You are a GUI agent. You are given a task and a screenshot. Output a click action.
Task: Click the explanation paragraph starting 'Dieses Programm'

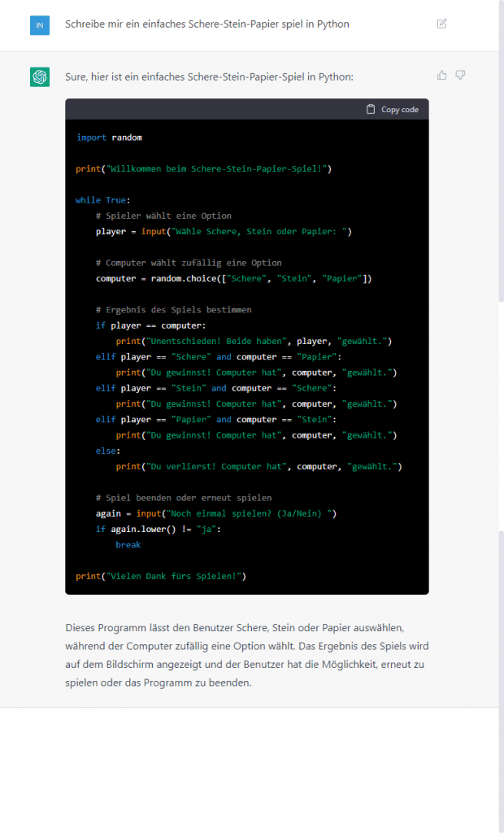coord(246,655)
